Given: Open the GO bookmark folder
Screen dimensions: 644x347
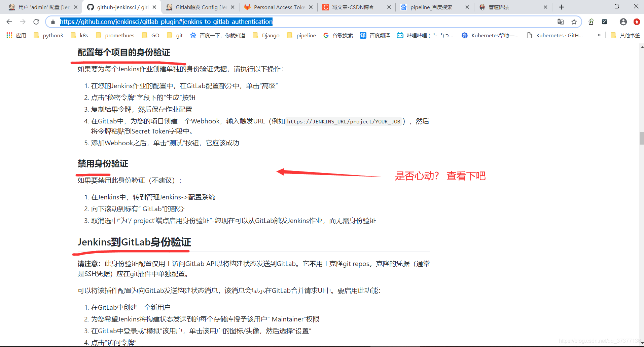Looking at the screenshot, I should 151,35.
